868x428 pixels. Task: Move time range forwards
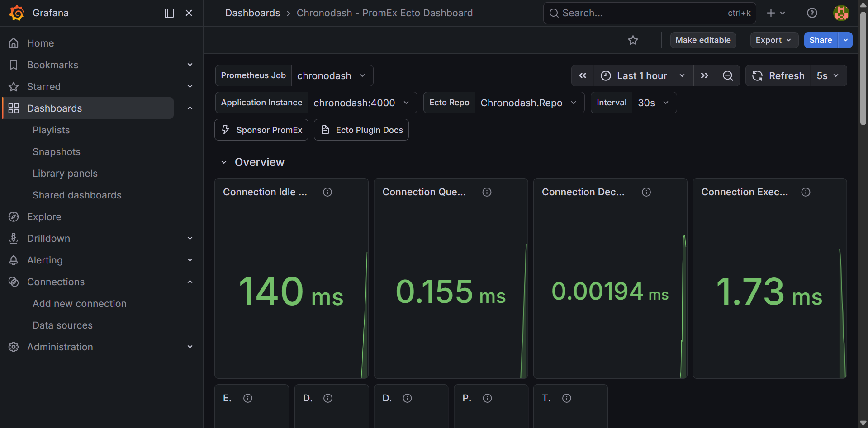click(x=705, y=75)
